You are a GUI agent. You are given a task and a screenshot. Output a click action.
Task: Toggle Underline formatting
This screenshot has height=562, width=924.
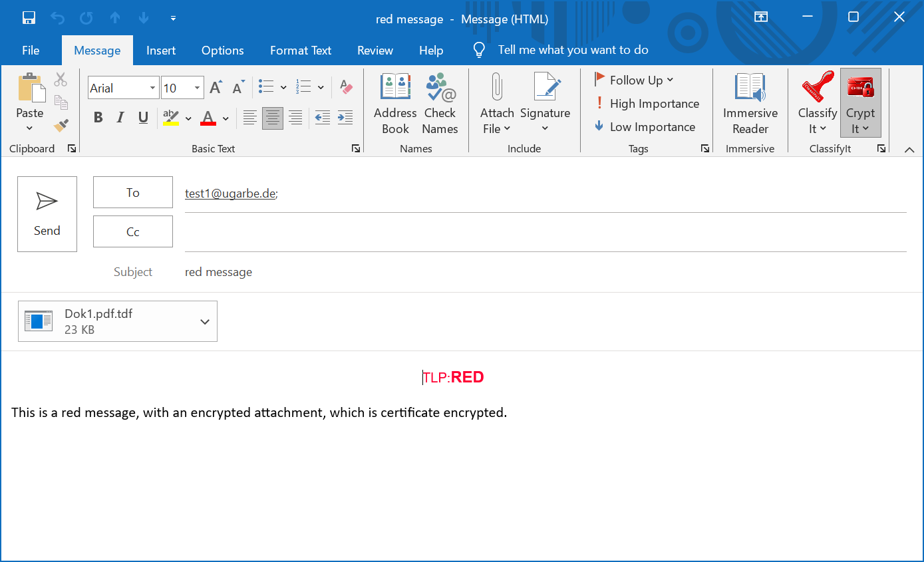[143, 118]
